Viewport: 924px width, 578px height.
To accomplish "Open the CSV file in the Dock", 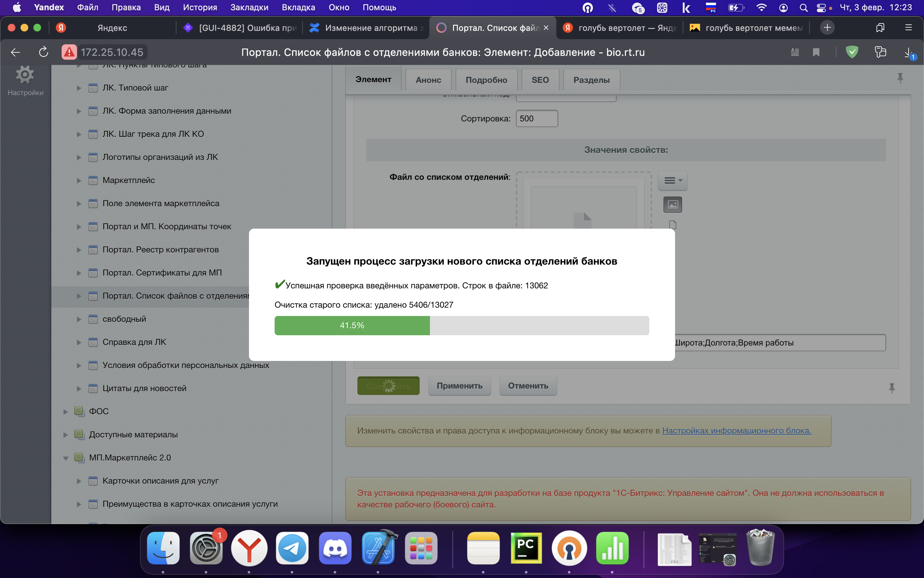I will (x=674, y=550).
